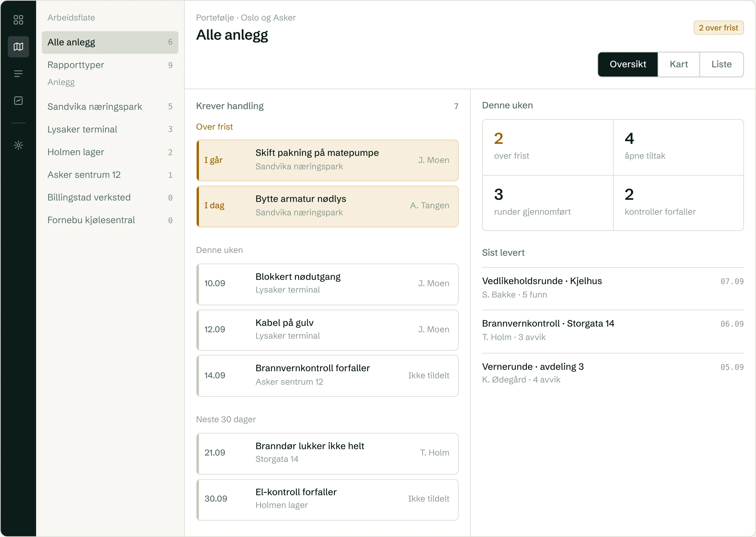Open the list lines icon in the rail
Viewport: 756px width, 537px height.
pyautogui.click(x=18, y=73)
